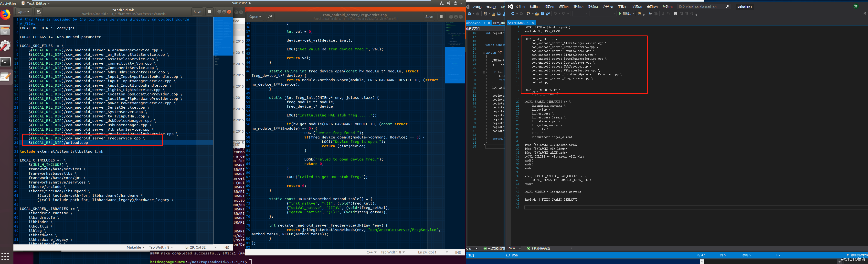Show applications grid in the dock

point(5,256)
